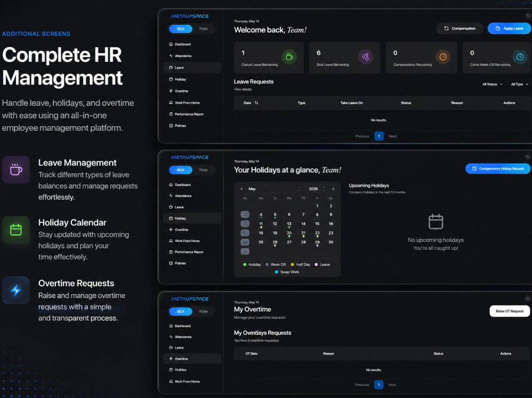
Task: Select highlighted Leave icon in the top screen sidebar
Action: (171, 67)
